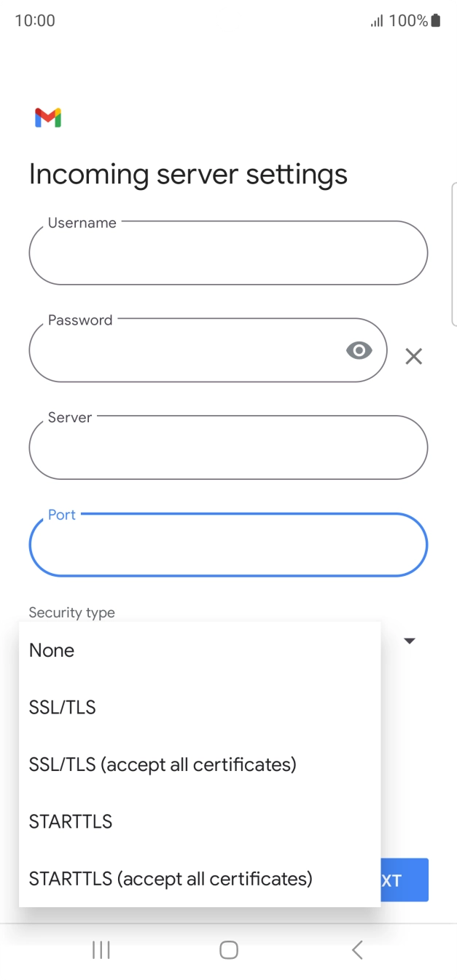Tap the Recents navigation icon
The height and width of the screenshot is (980, 457).
coord(100,949)
